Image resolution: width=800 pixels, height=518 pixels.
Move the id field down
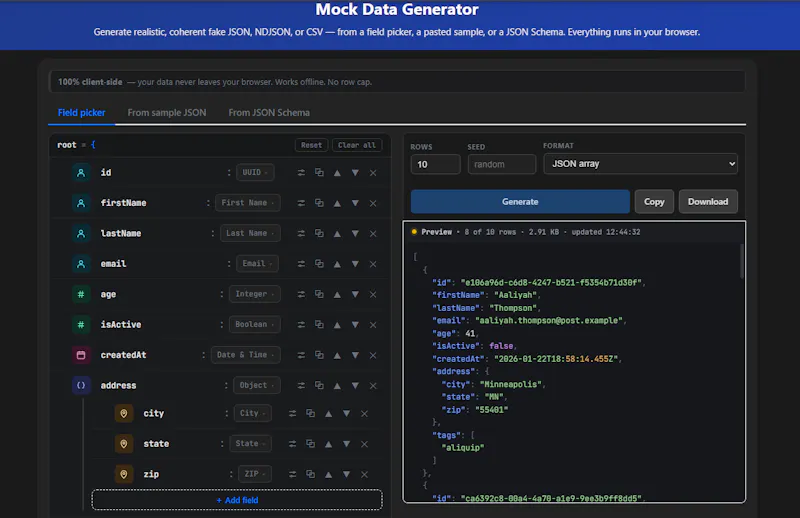point(355,172)
